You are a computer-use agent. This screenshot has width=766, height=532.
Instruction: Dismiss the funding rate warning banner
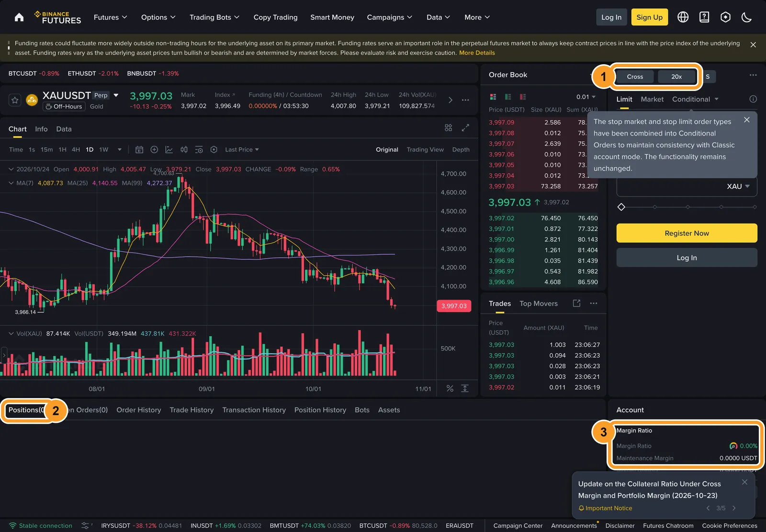[x=753, y=45]
